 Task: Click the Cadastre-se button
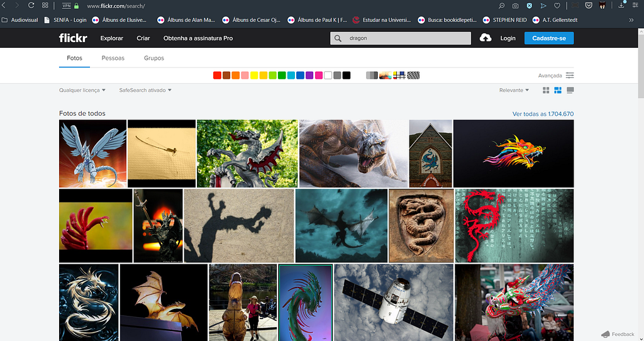click(x=549, y=38)
